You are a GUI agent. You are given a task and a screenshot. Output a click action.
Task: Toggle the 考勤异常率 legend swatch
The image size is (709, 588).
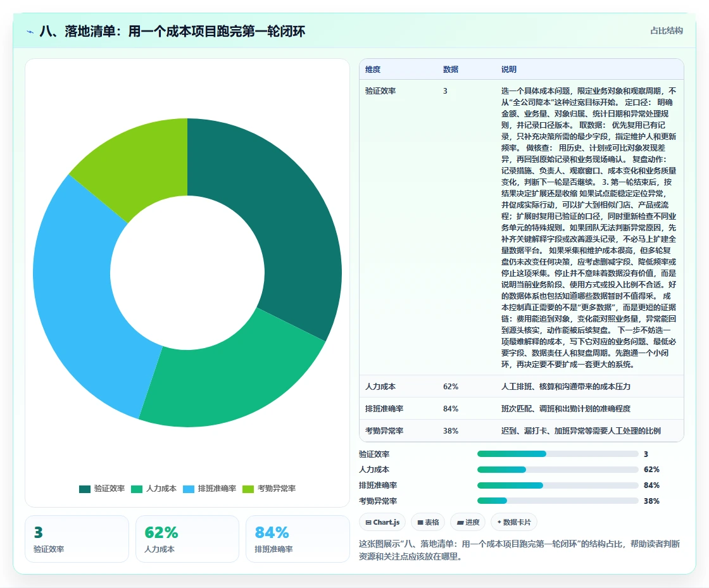[248, 489]
